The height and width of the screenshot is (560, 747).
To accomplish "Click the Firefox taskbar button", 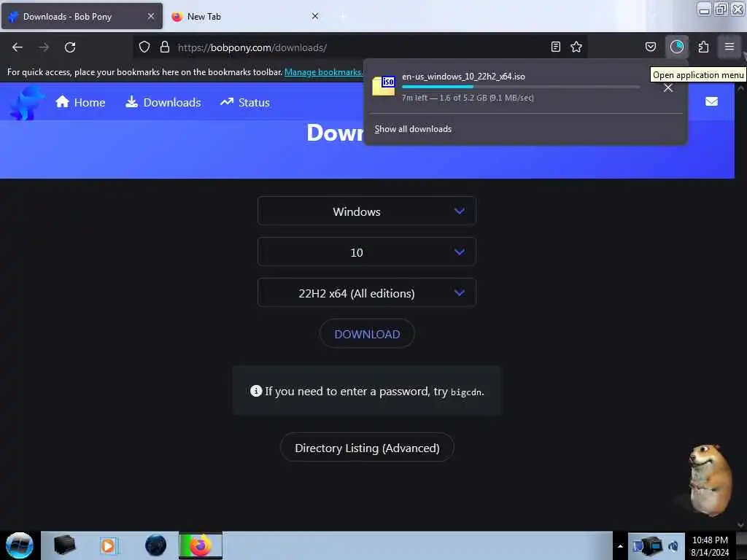I will pyautogui.click(x=201, y=545).
